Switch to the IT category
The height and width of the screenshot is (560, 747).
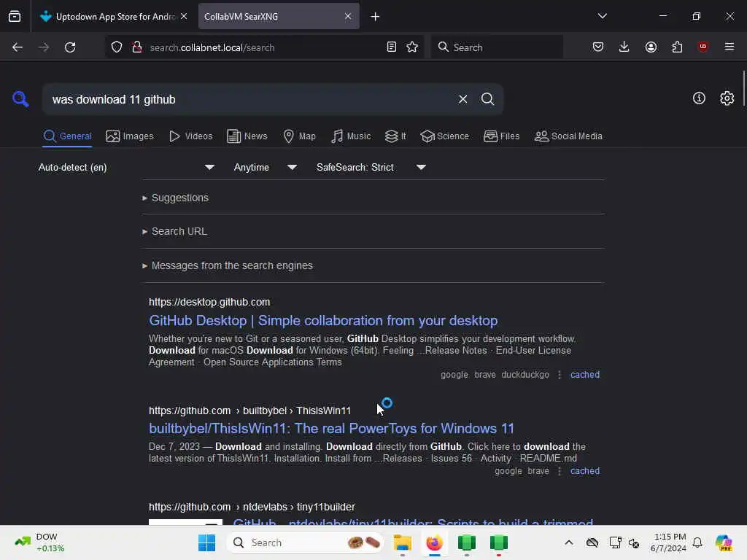[395, 136]
